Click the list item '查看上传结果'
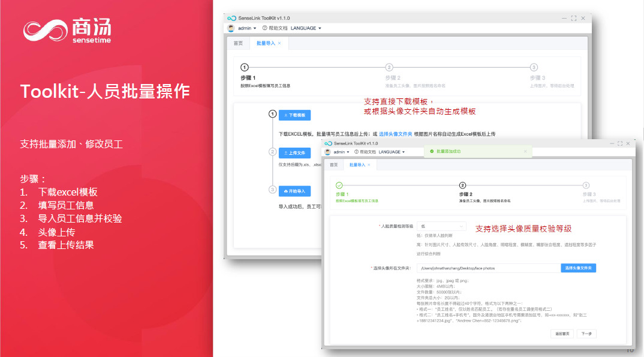 pyautogui.click(x=66, y=245)
